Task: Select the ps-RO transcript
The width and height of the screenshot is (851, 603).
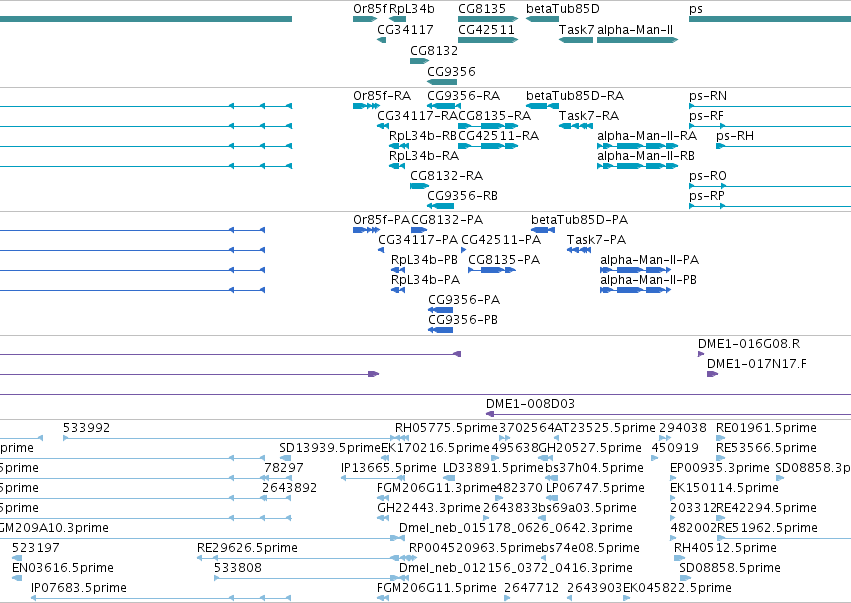Action: (x=770, y=187)
